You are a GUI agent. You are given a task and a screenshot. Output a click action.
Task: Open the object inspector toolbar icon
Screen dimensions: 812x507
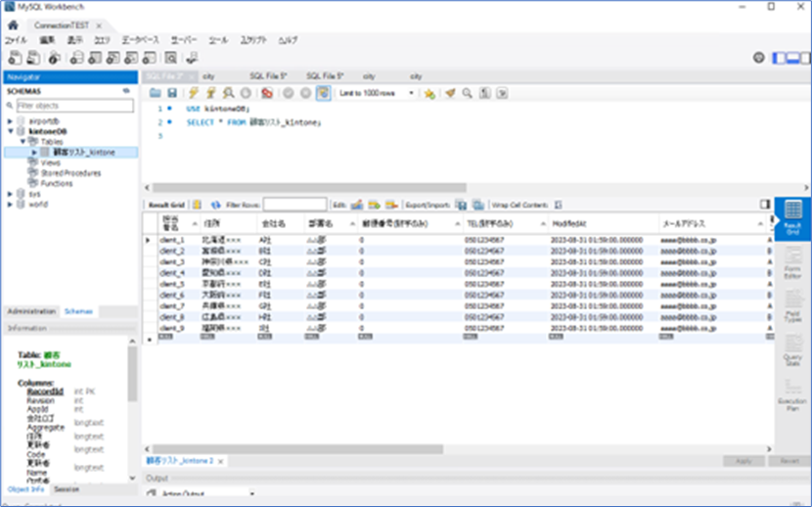55,58
